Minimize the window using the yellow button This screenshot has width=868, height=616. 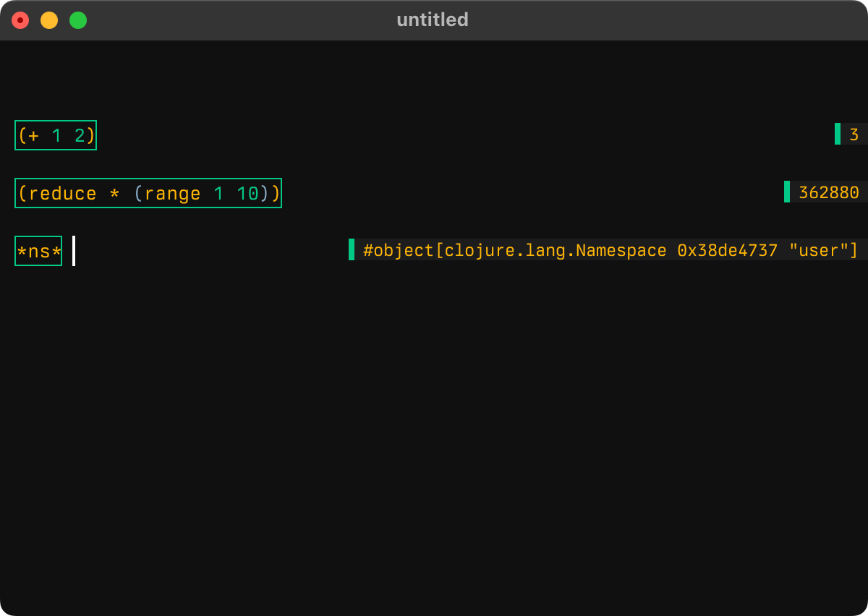[49, 20]
